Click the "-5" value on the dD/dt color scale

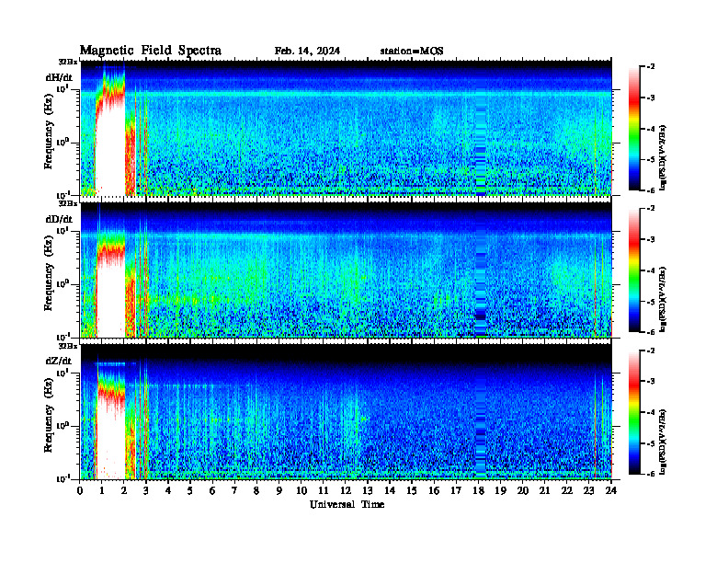651,302
